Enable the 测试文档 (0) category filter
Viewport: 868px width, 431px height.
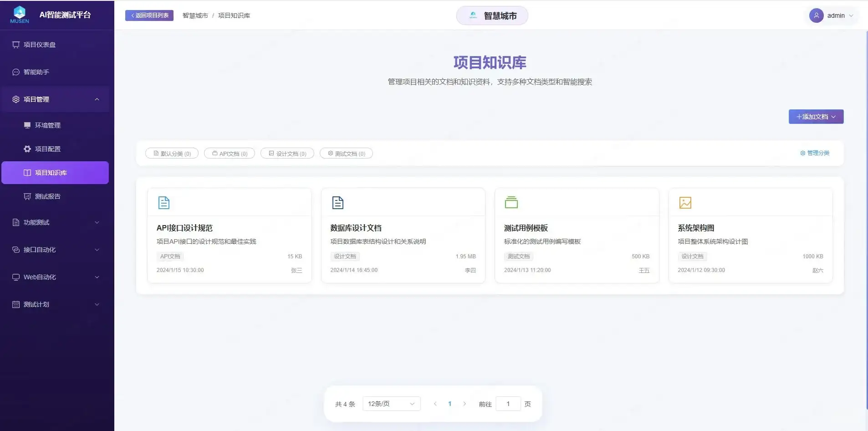[346, 153]
